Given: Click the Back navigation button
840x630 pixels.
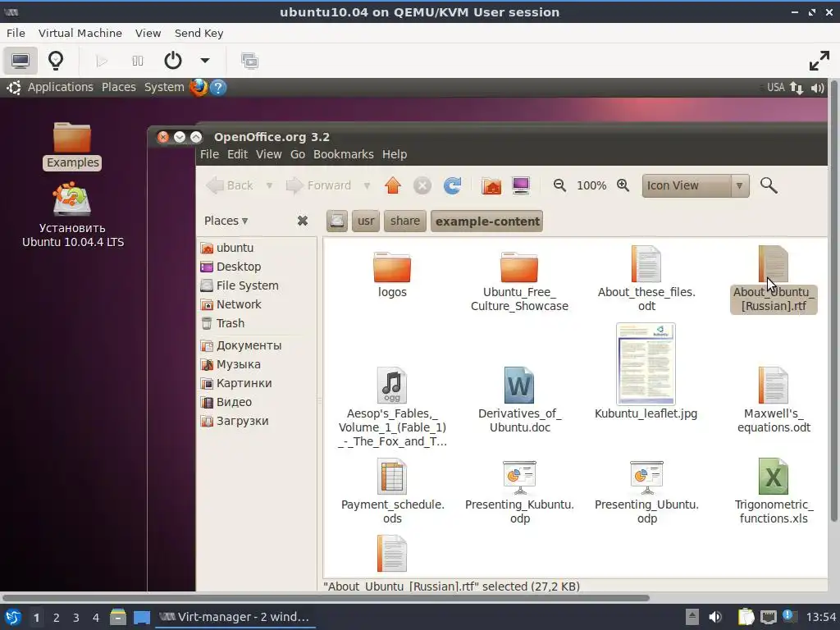Looking at the screenshot, I should pyautogui.click(x=231, y=185).
